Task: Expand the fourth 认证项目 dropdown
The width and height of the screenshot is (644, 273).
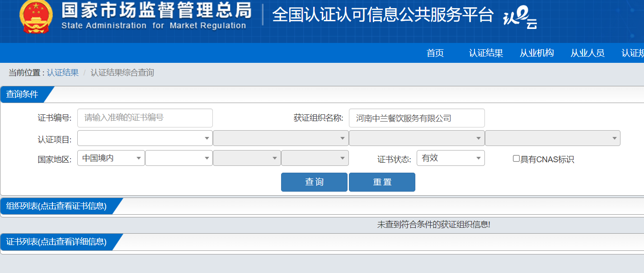Action: coord(553,138)
